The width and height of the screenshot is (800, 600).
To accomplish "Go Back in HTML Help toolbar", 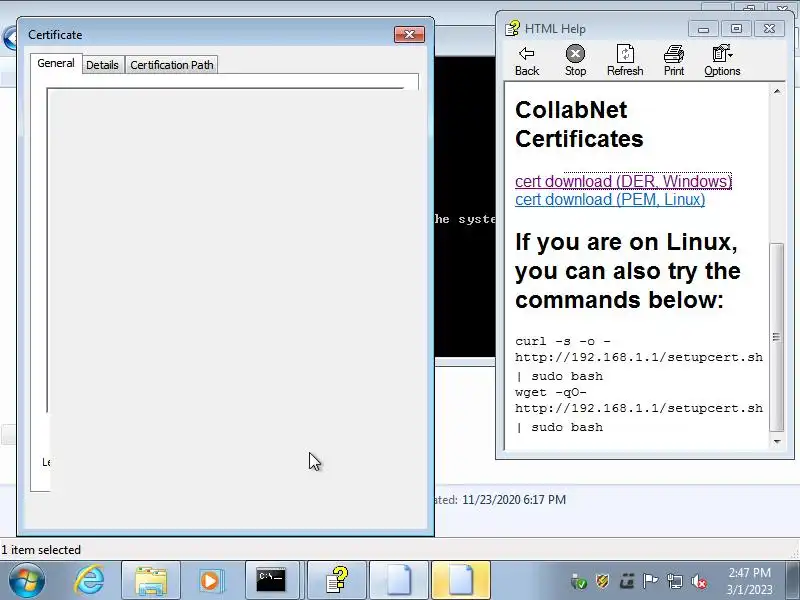I will coord(527,61).
